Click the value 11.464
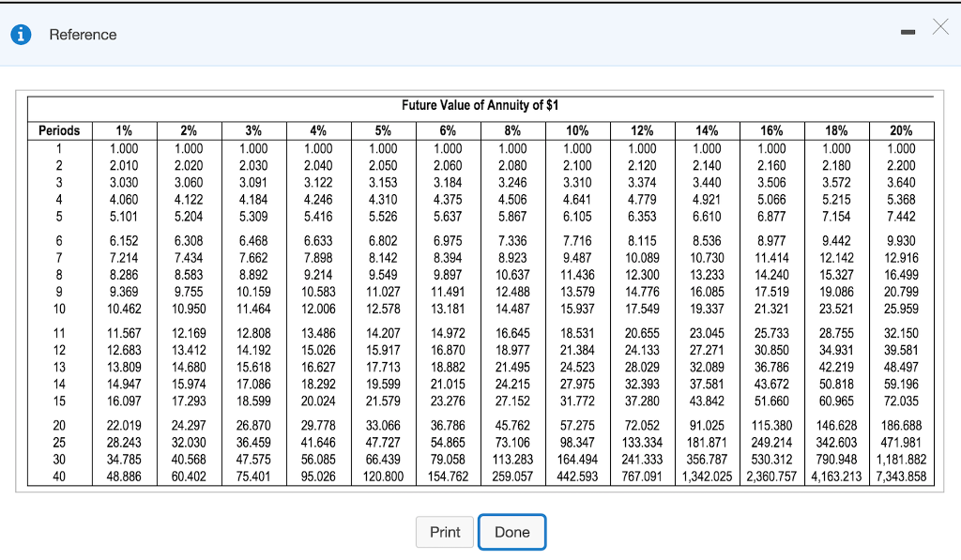Viewport: 961px width, 560px height. (253, 309)
